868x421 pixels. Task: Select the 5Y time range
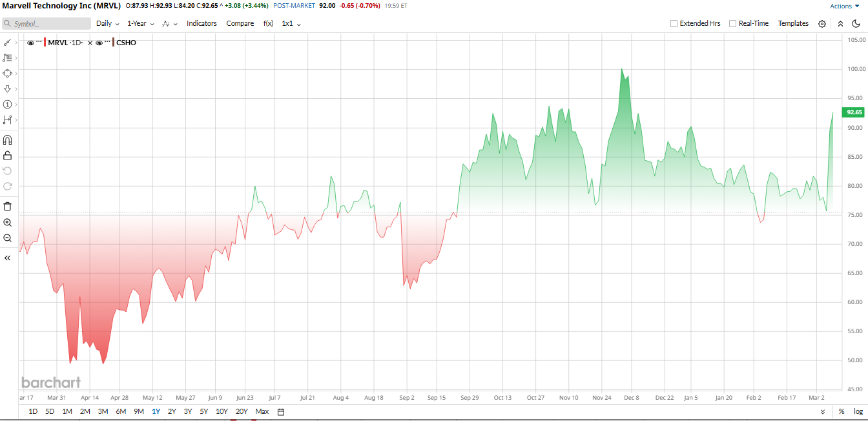(203, 411)
